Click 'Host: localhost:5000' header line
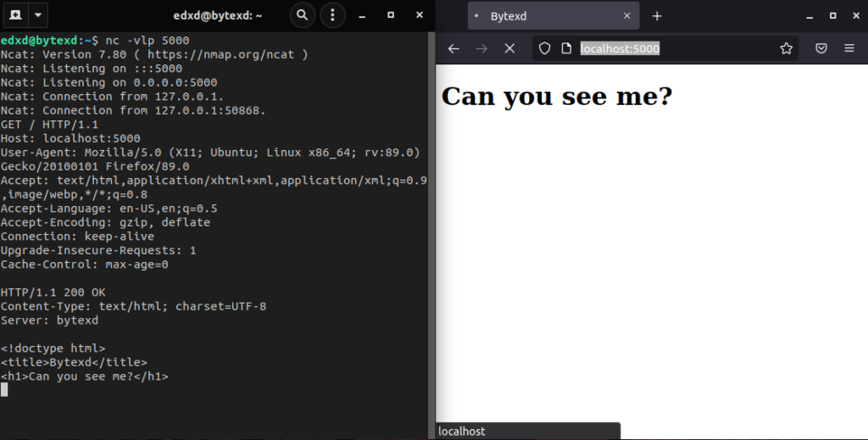Image resolution: width=868 pixels, height=440 pixels. point(70,138)
